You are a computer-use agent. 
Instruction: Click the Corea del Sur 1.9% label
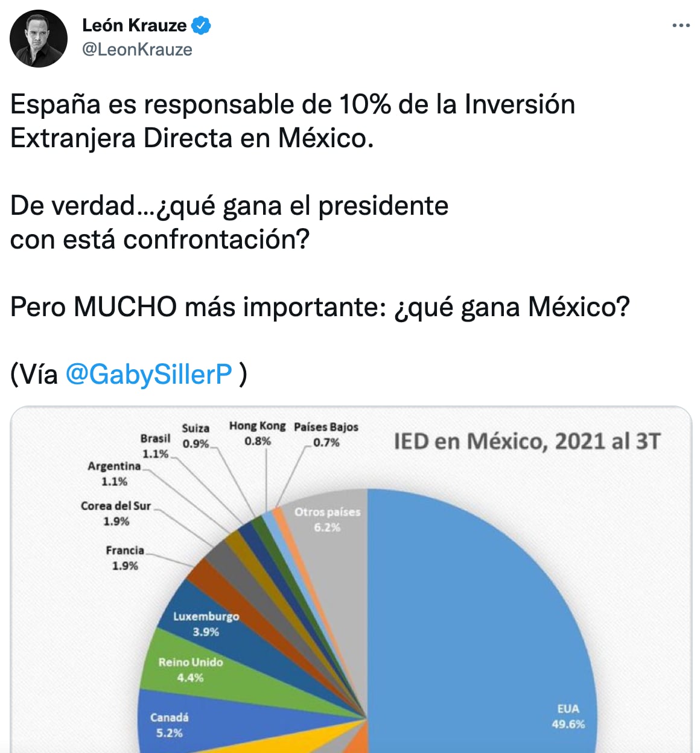click(x=116, y=513)
